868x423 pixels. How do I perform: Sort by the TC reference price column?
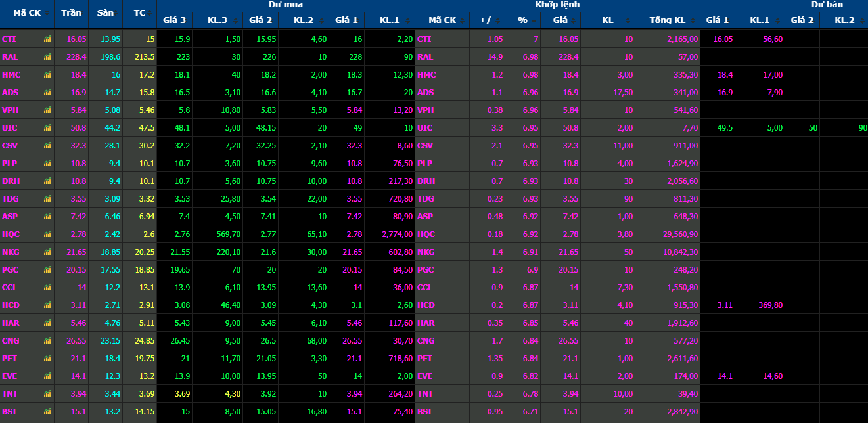[139, 13]
